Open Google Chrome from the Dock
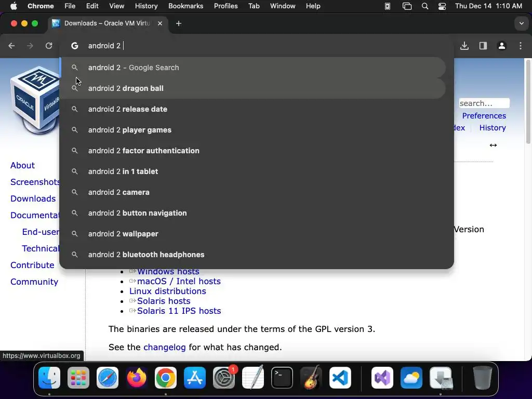The height and width of the screenshot is (399, 532). (166, 378)
